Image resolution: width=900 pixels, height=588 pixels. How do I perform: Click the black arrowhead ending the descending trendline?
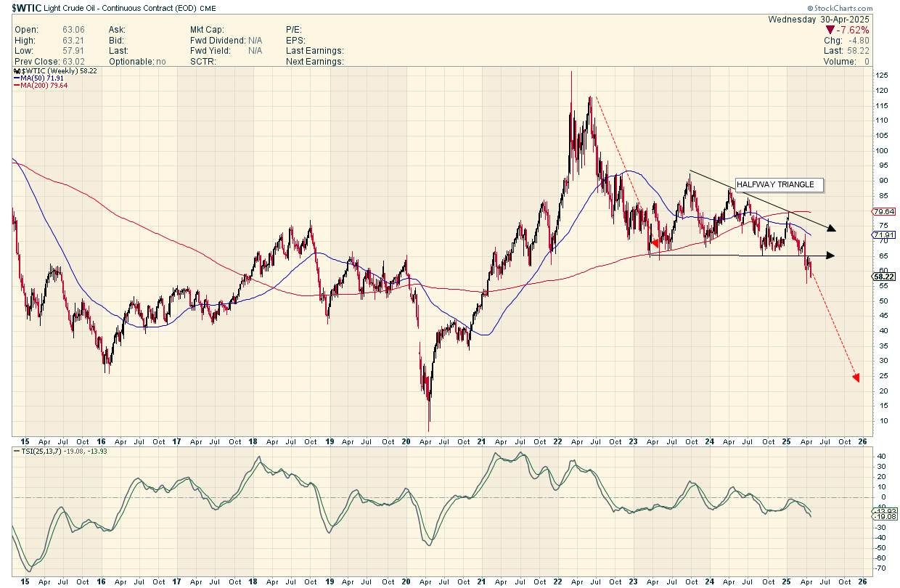pos(832,229)
